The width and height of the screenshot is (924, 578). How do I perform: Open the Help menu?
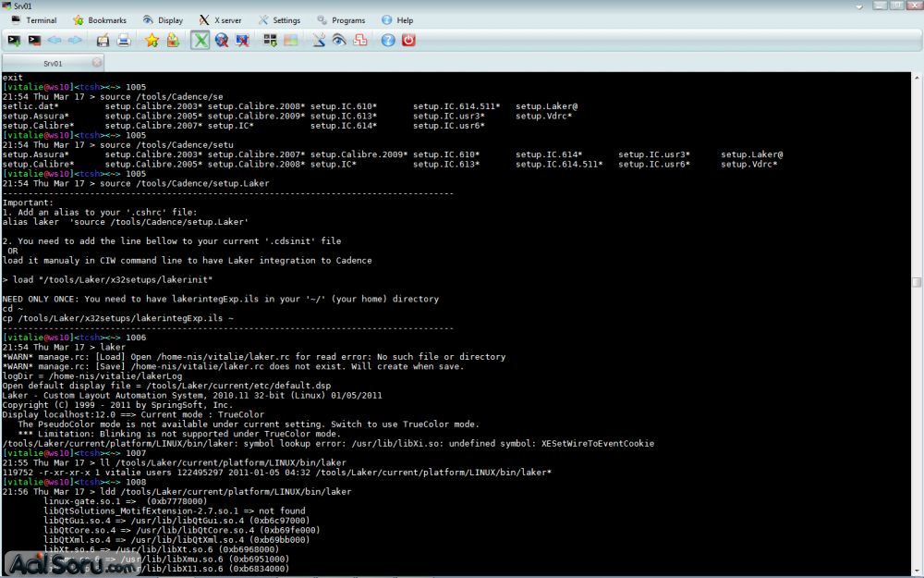(x=397, y=20)
